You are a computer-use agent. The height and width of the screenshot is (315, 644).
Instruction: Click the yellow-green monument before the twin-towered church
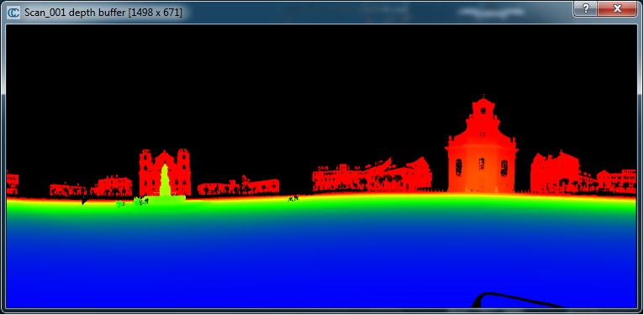pos(165,181)
